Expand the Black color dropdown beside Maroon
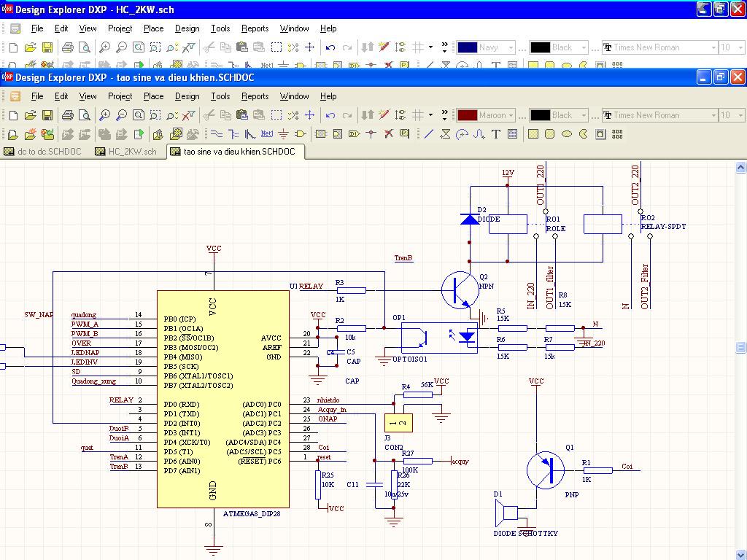747x560 pixels. pos(584,115)
